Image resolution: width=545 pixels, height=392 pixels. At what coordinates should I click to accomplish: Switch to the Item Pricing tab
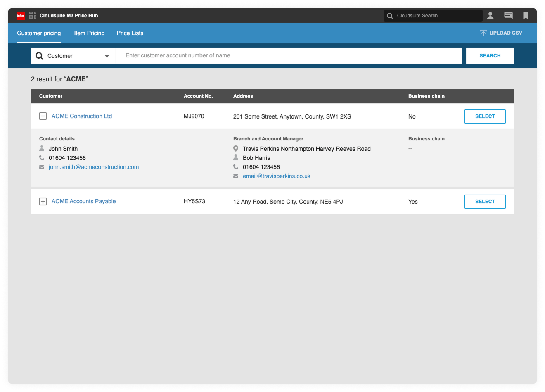[89, 33]
